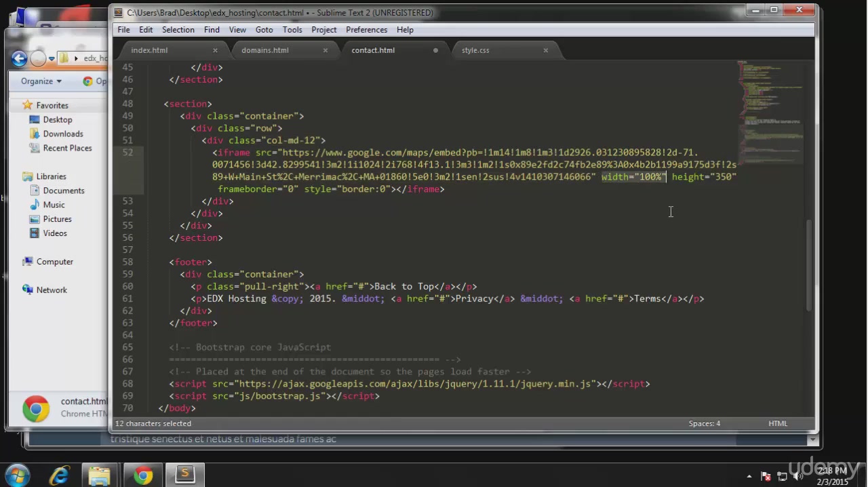Open the Videos library

point(55,233)
